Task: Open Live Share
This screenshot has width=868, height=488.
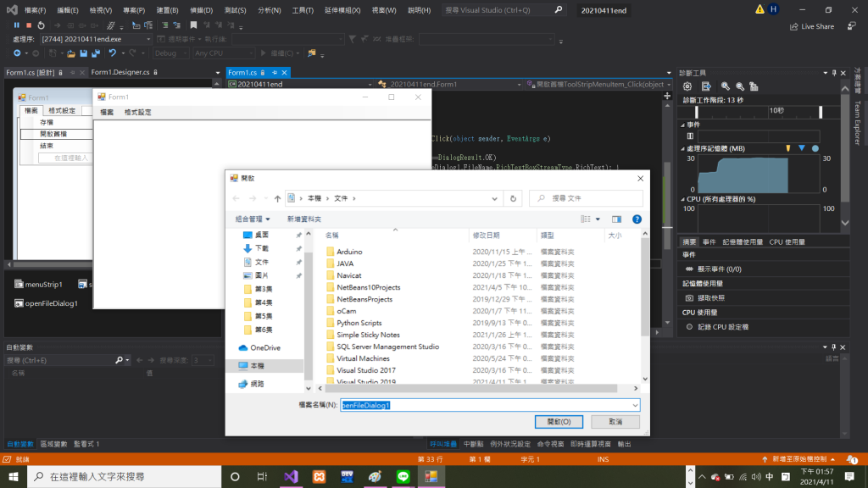Action: [x=812, y=26]
